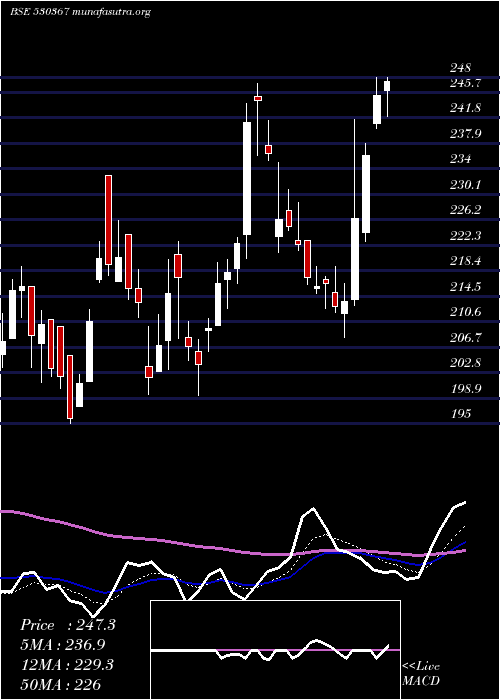Click the '50MA : 226' readout
The height and width of the screenshot is (700, 500).
coord(61,684)
